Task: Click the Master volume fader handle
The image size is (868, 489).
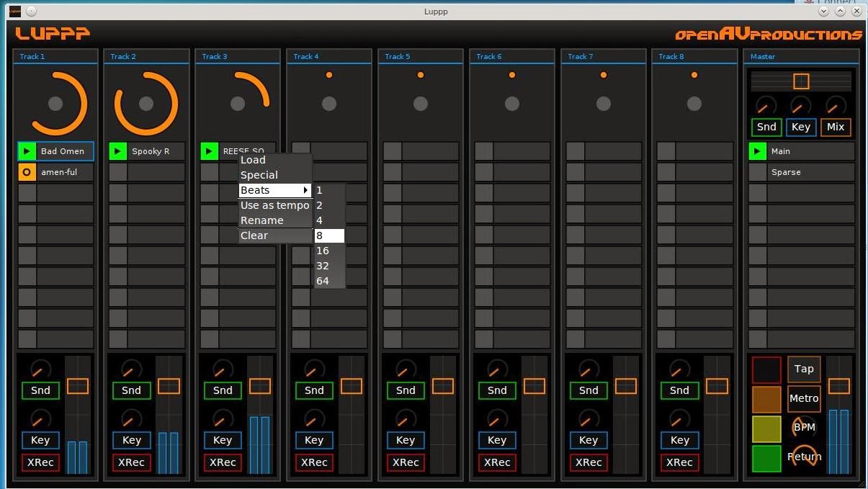Action: pos(838,386)
